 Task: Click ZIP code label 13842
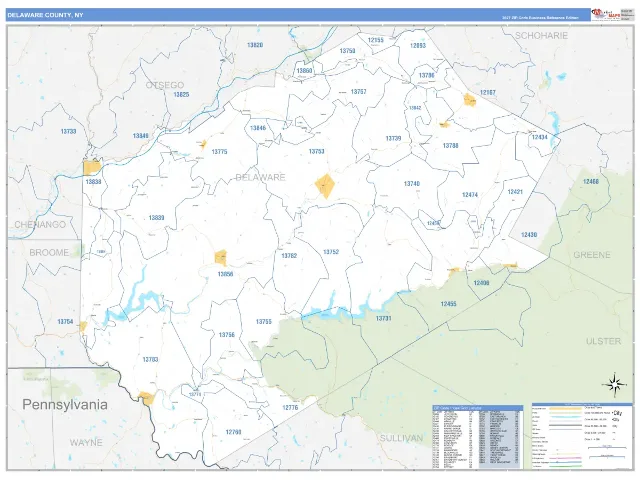415,108
